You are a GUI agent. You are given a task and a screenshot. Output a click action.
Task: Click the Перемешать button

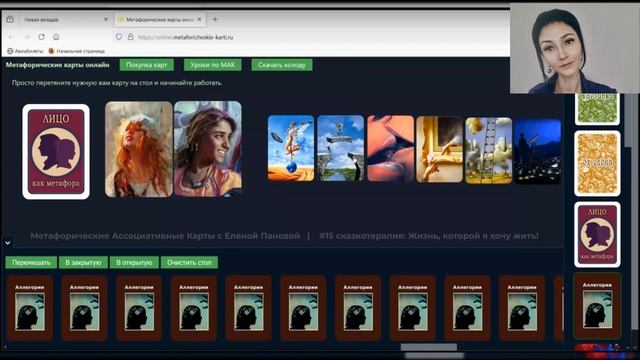tap(31, 262)
